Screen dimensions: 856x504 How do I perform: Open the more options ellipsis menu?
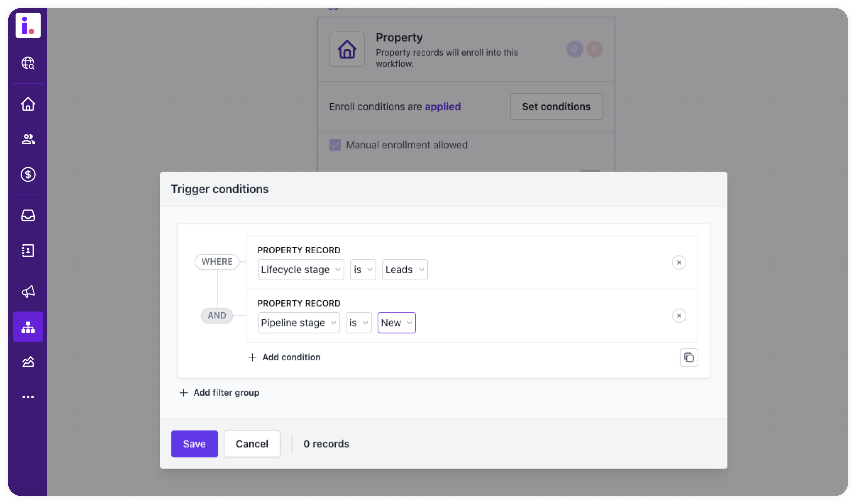click(28, 397)
